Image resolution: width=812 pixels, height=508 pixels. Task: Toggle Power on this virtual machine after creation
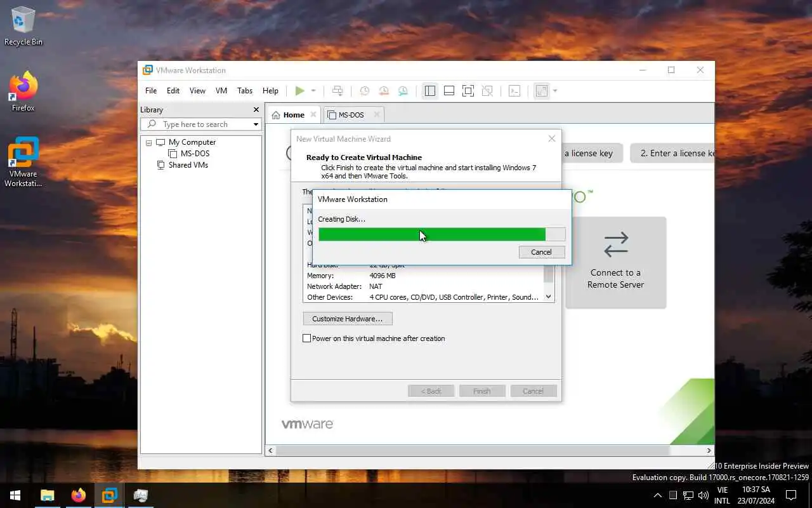[307, 338]
